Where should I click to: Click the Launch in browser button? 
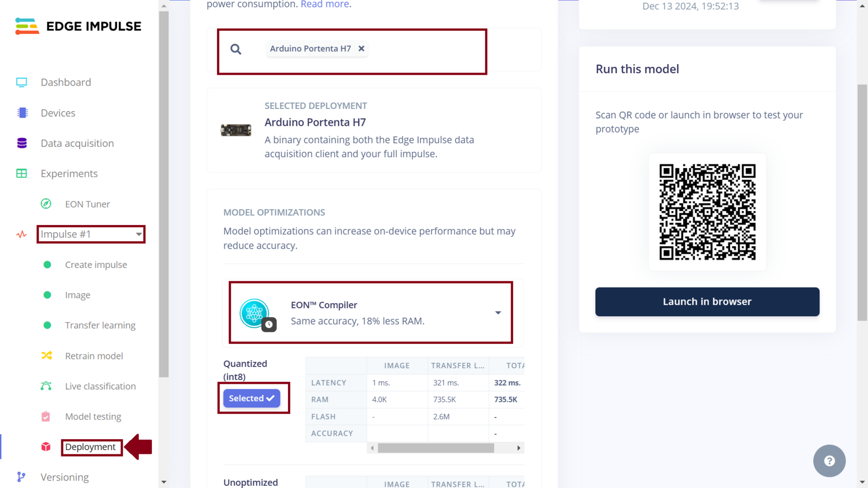coord(707,302)
